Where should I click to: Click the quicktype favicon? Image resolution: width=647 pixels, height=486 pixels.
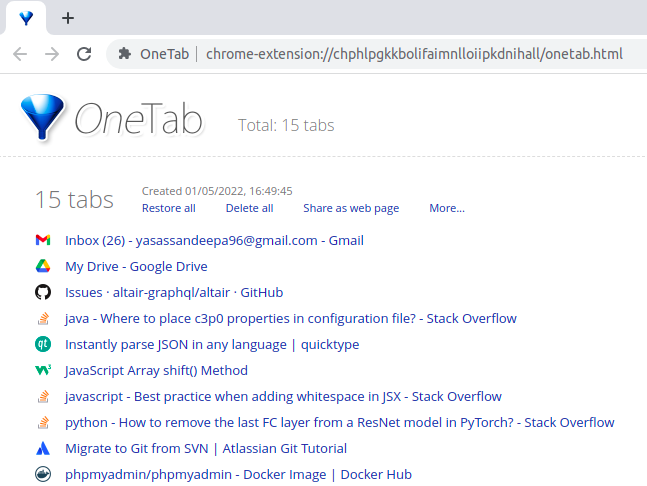(x=43, y=344)
